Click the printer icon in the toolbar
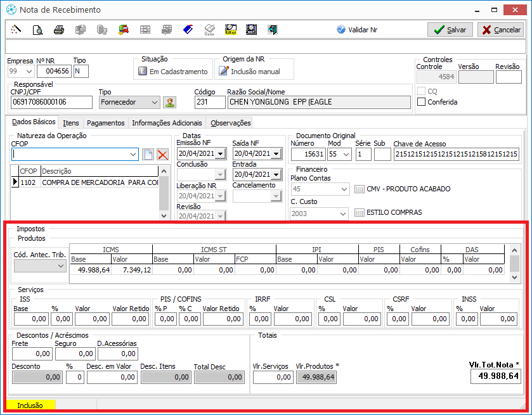Screen dimensions: 532x415 point(59,30)
